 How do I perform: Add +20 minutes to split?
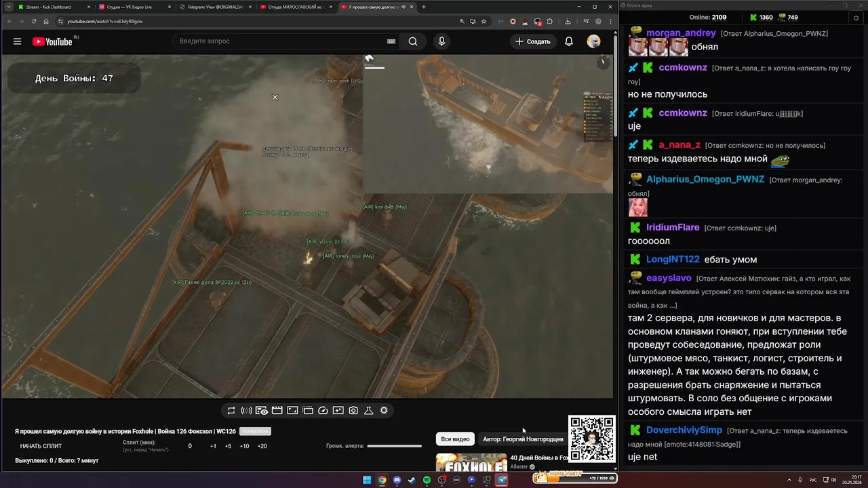pyautogui.click(x=262, y=446)
